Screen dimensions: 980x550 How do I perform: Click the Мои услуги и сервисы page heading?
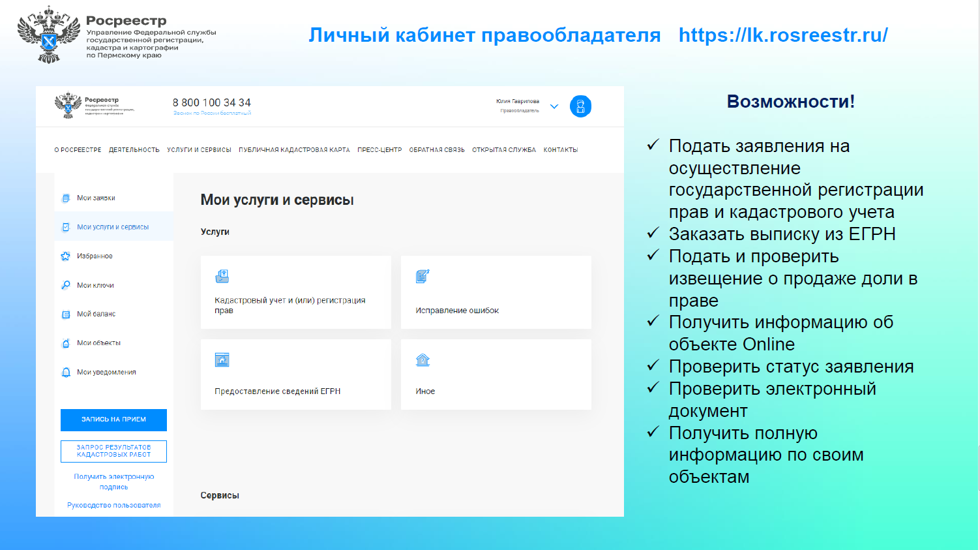click(277, 200)
